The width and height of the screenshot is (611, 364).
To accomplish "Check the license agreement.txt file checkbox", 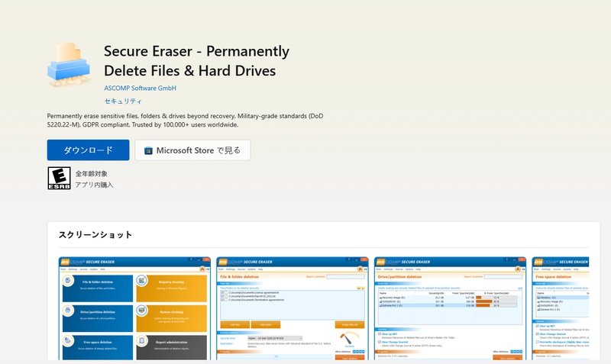I will (x=223, y=292).
